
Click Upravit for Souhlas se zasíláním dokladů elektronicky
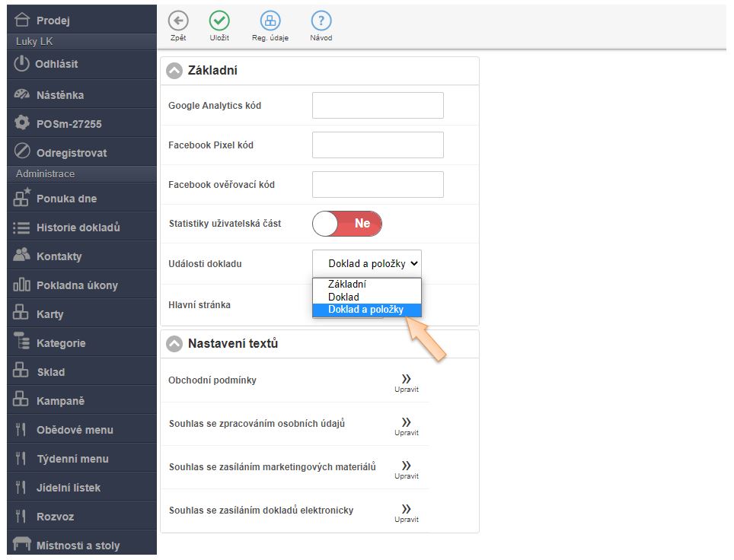(x=406, y=513)
